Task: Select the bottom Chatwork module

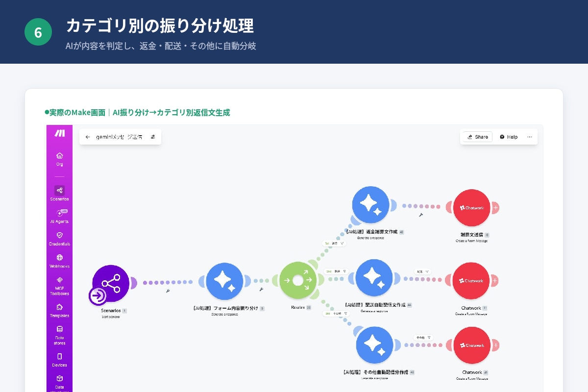Action: [x=471, y=345]
